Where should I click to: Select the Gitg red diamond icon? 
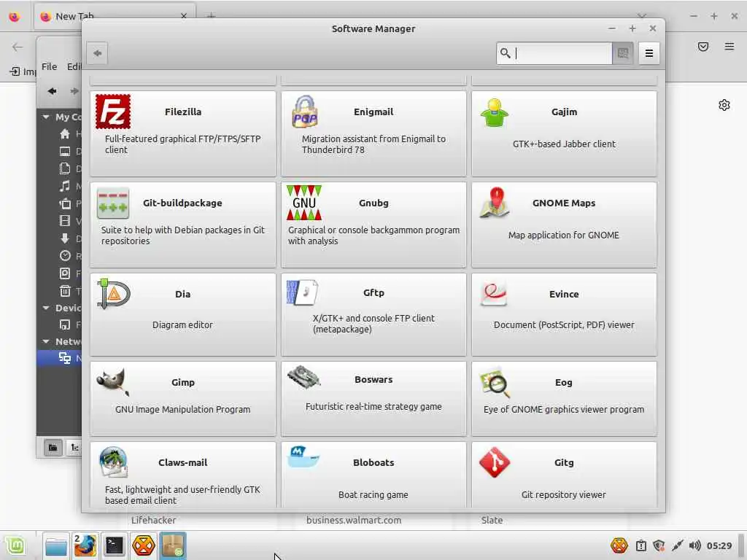point(495,462)
